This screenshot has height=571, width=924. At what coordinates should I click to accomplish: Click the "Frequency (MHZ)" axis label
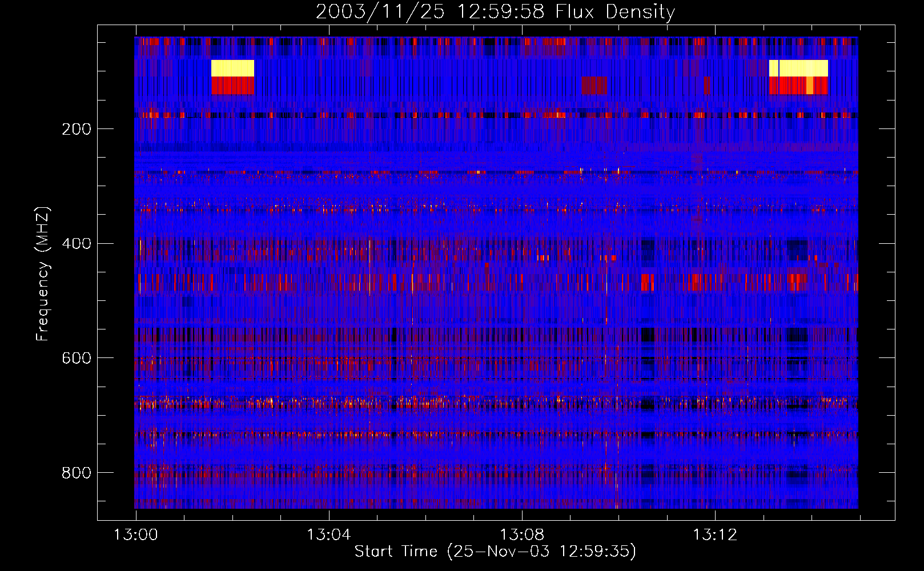42,274
